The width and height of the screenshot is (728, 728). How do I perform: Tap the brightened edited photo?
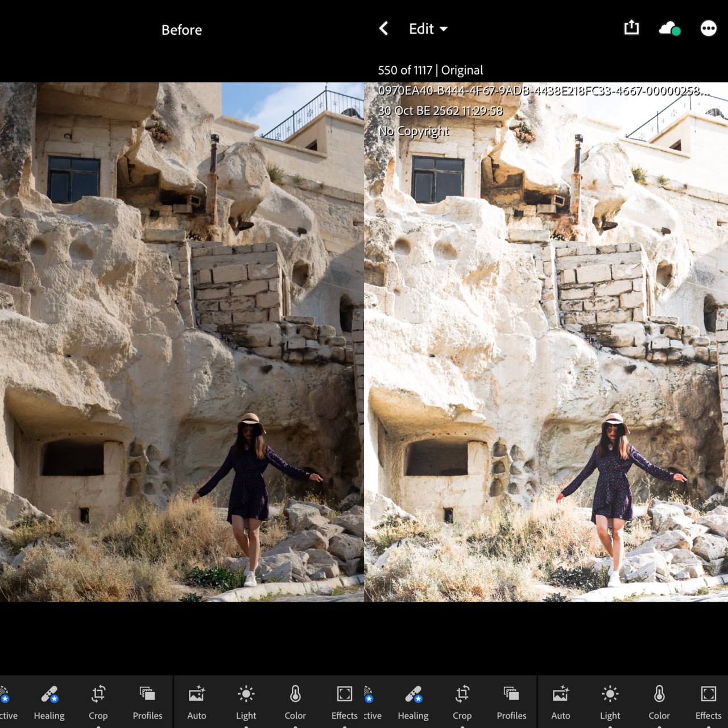(x=546, y=342)
